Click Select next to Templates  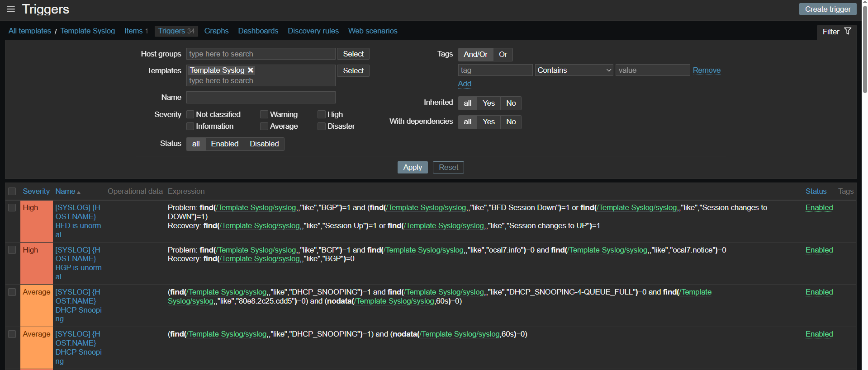tap(353, 70)
